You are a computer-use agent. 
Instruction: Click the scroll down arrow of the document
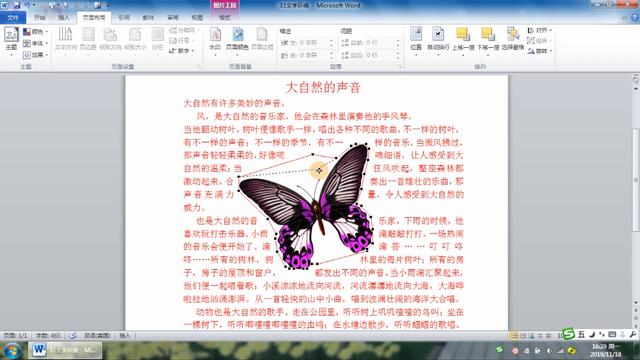coord(636,303)
